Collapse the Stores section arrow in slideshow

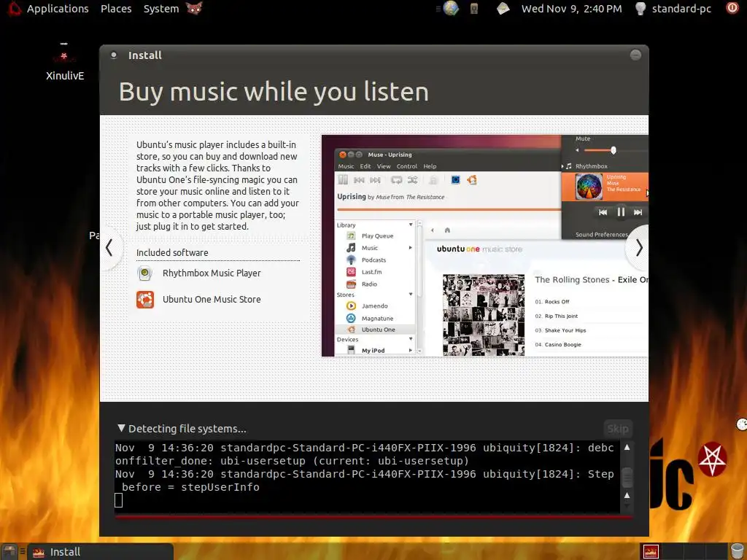(x=411, y=295)
